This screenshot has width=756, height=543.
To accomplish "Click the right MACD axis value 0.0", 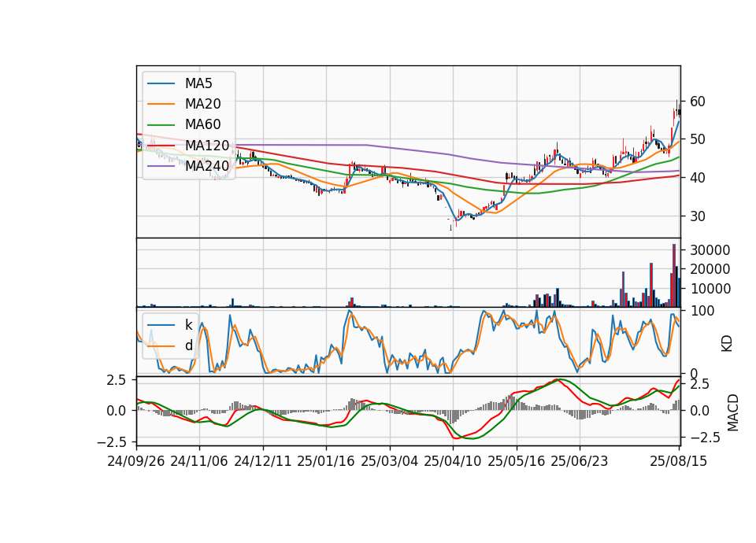I will 699,411.
